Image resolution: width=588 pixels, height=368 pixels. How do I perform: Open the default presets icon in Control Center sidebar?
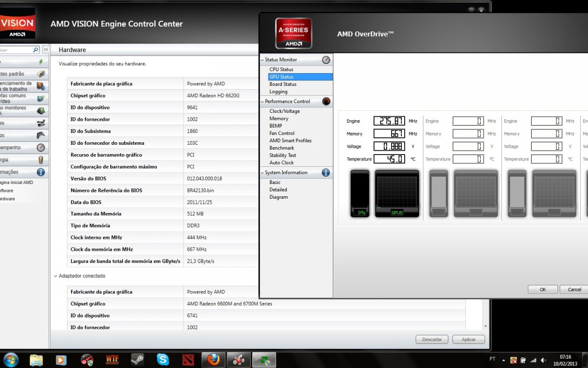point(41,74)
